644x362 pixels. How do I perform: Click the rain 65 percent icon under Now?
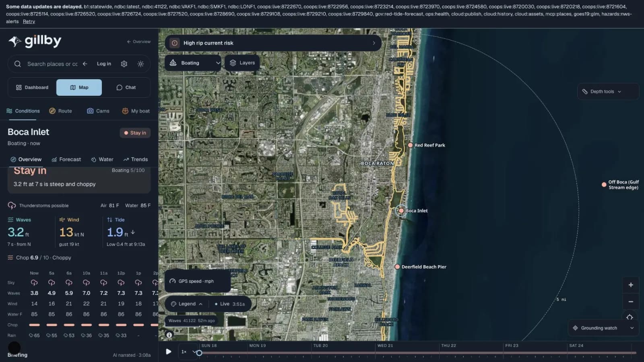click(31, 335)
